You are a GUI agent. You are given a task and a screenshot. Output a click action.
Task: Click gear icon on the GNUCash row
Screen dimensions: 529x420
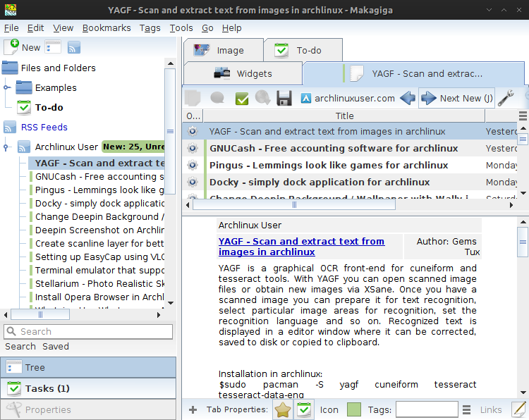193,148
